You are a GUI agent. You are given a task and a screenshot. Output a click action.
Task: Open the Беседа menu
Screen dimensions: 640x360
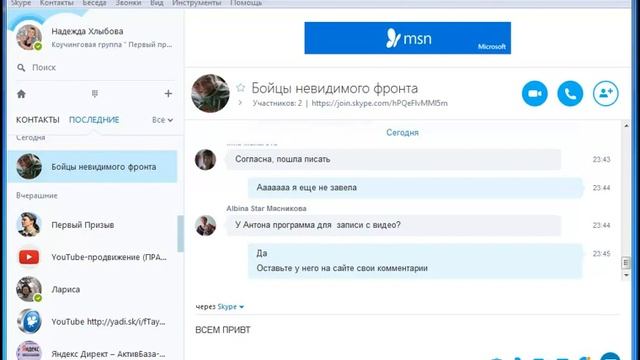pyautogui.click(x=94, y=3)
